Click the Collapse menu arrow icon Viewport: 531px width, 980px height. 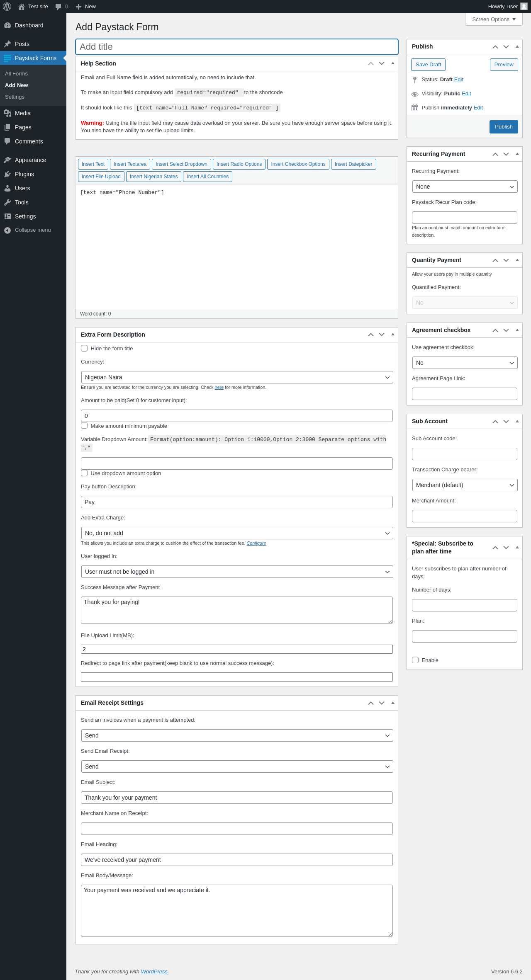tap(7, 230)
